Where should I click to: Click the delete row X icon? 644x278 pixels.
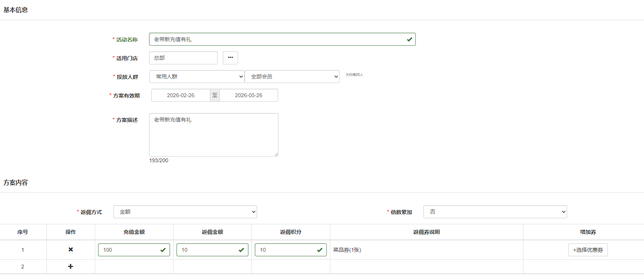(70, 250)
